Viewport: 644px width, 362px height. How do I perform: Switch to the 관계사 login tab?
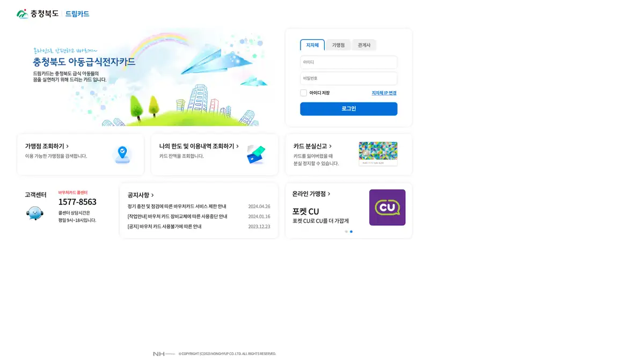[364, 45]
